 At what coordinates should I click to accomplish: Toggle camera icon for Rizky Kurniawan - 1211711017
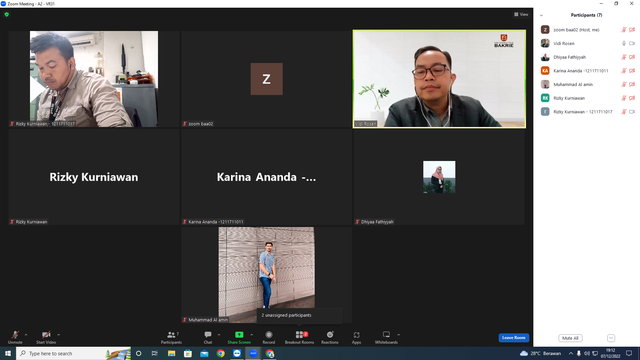pos(632,111)
